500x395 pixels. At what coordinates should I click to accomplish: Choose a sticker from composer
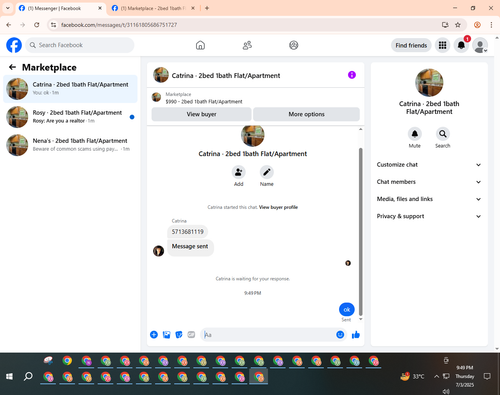click(x=179, y=335)
